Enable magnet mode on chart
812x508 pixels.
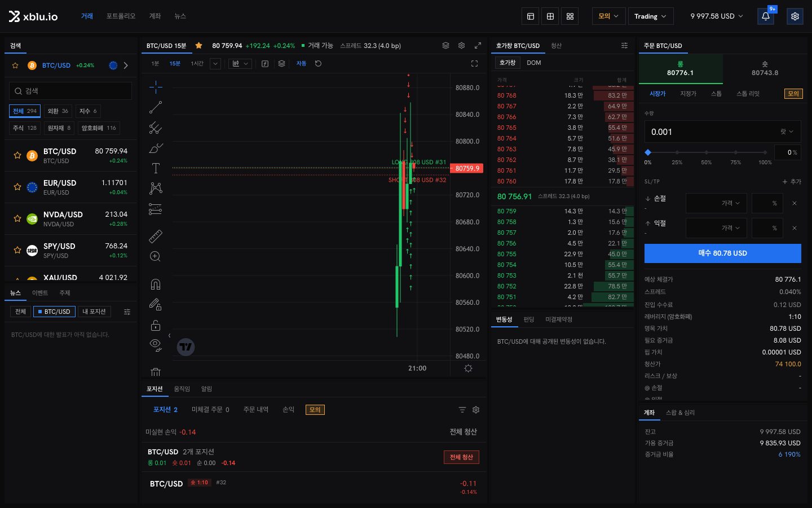[156, 284]
